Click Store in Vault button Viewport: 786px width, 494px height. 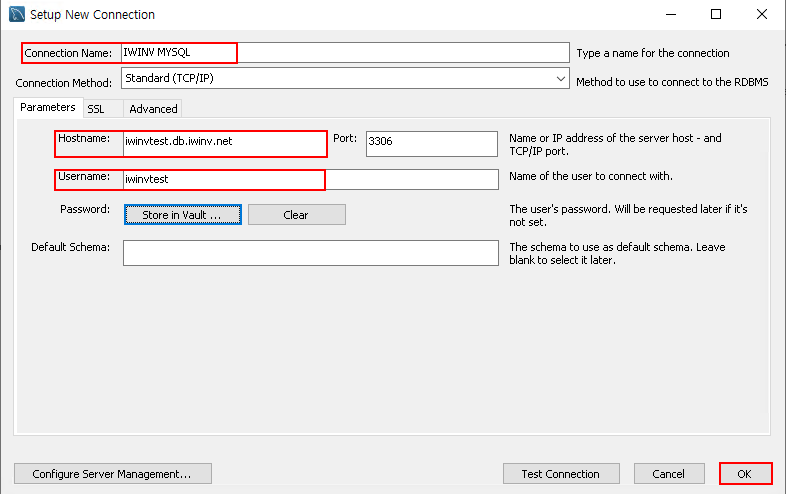point(182,215)
